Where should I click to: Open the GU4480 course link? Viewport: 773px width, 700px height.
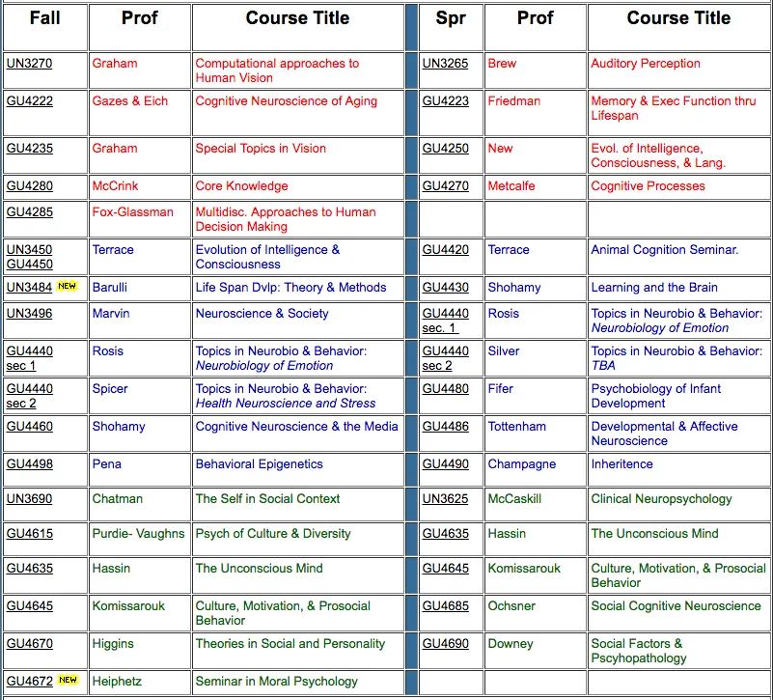pos(445,389)
